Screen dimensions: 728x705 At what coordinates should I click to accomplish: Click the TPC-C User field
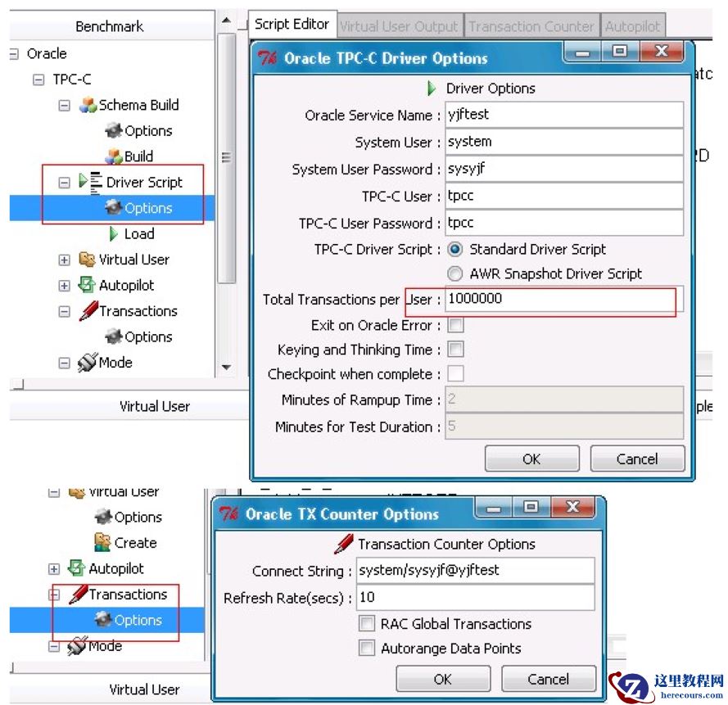tap(564, 196)
